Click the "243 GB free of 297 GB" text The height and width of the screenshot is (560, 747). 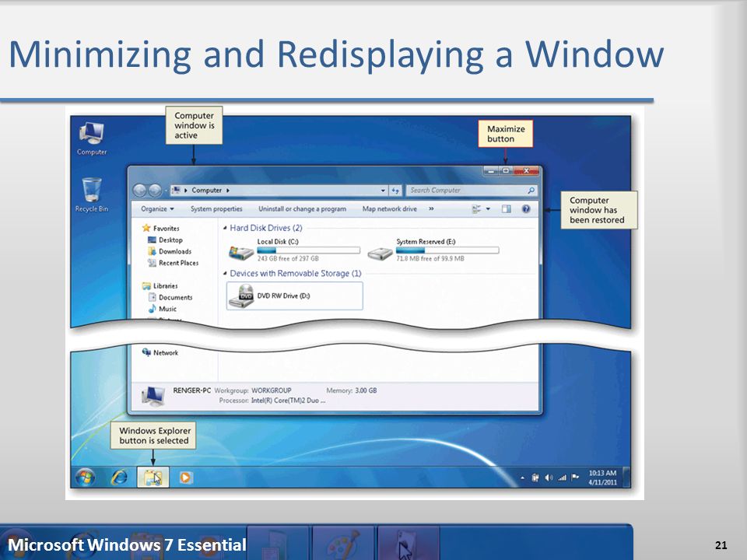click(x=288, y=258)
